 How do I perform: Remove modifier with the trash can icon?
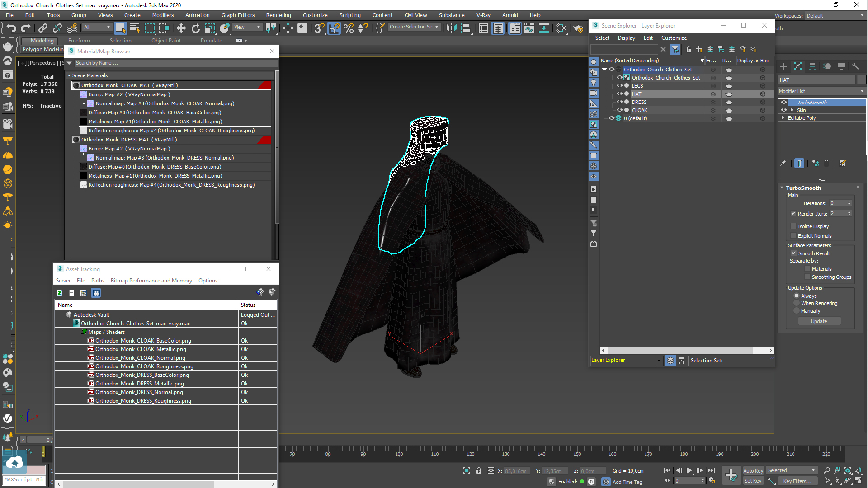[826, 163]
